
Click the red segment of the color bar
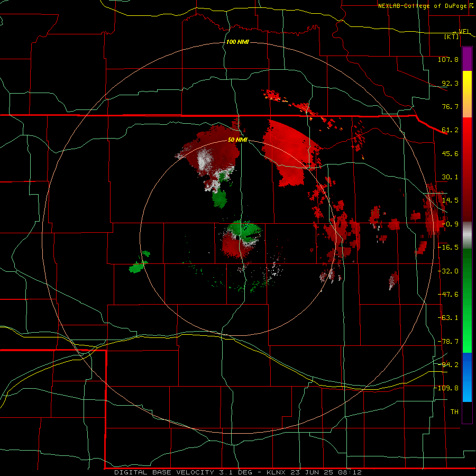(x=467, y=169)
